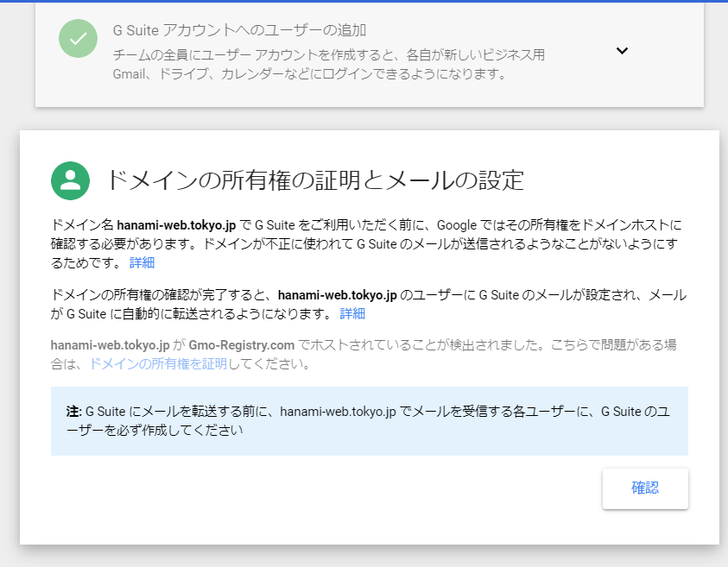The height and width of the screenshot is (567, 728).
Task: Click the blue note starting with 注:
Action: click(x=369, y=421)
